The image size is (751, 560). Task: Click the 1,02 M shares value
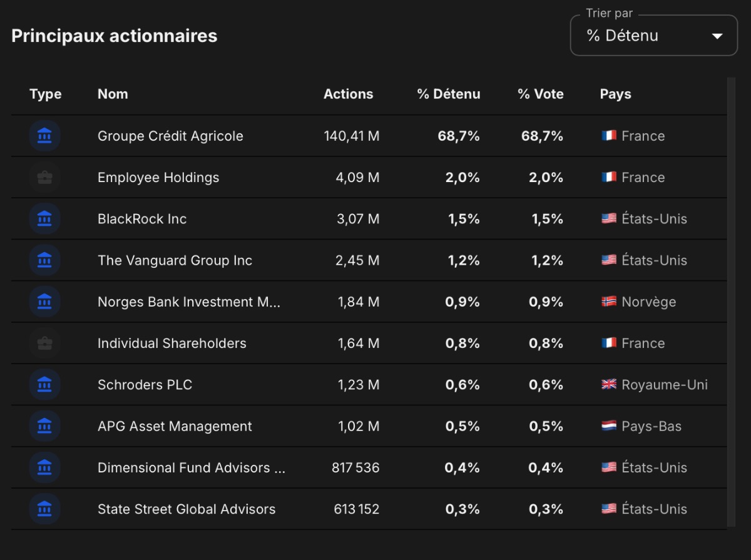pyautogui.click(x=359, y=426)
